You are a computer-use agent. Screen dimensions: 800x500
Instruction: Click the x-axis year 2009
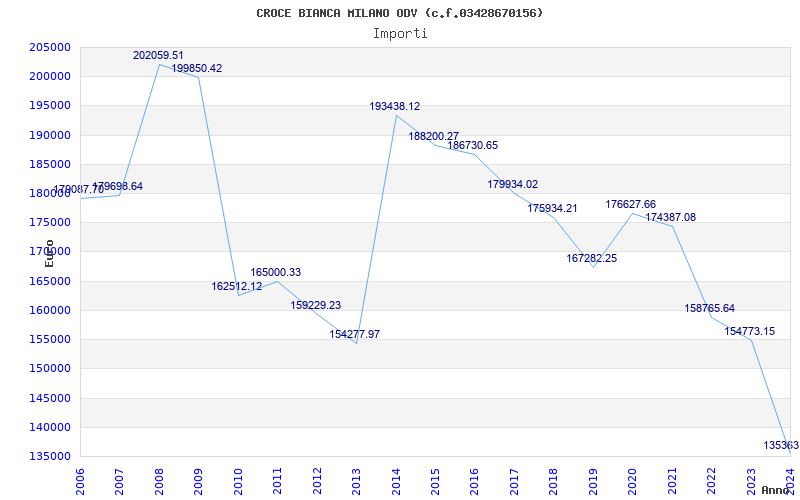(198, 482)
